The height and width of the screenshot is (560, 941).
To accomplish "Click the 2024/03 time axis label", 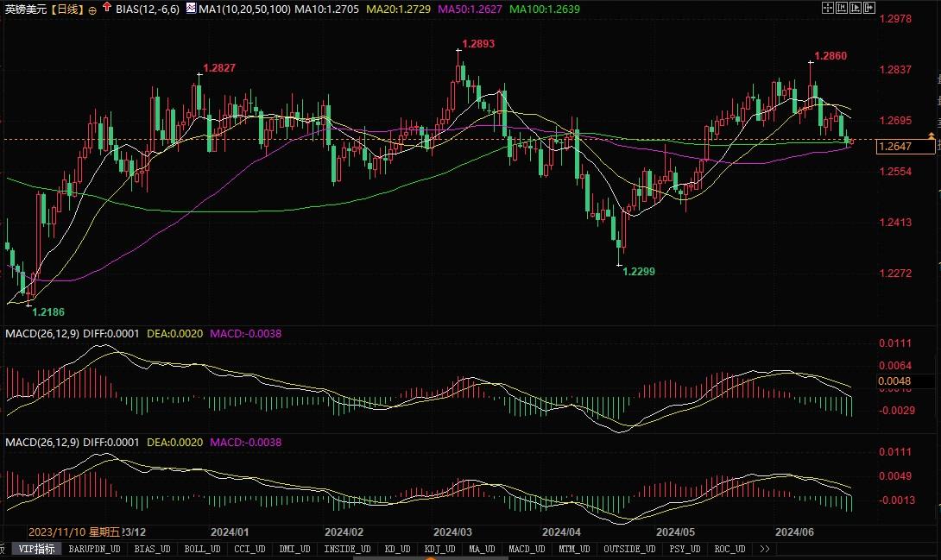I will coord(452,532).
